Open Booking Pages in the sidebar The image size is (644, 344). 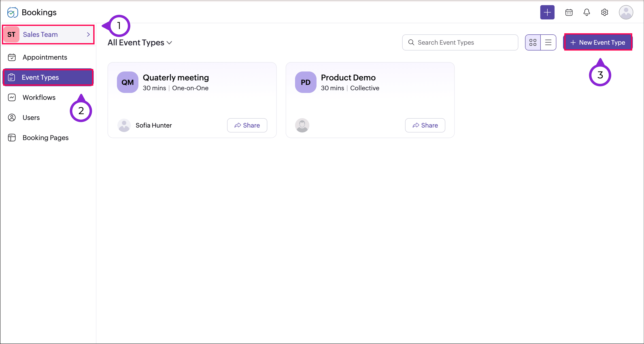(45, 138)
